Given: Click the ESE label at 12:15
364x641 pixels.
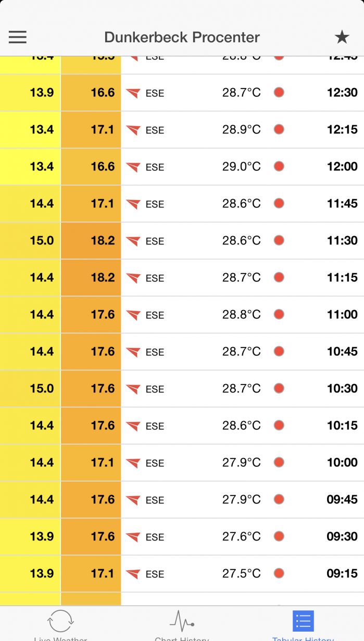Looking at the screenshot, I should (155, 130).
